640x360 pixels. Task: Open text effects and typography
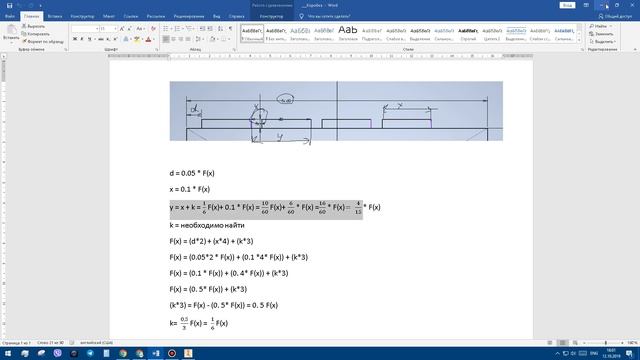126,39
